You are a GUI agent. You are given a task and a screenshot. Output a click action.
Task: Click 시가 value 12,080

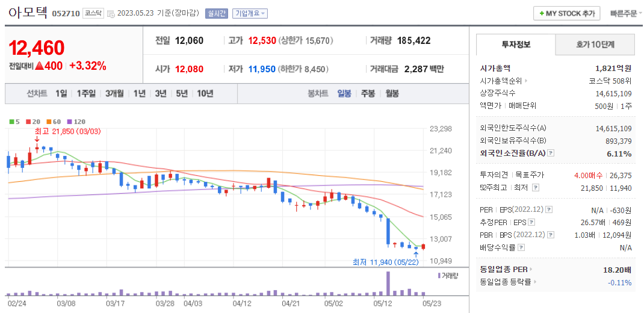pyautogui.click(x=189, y=69)
